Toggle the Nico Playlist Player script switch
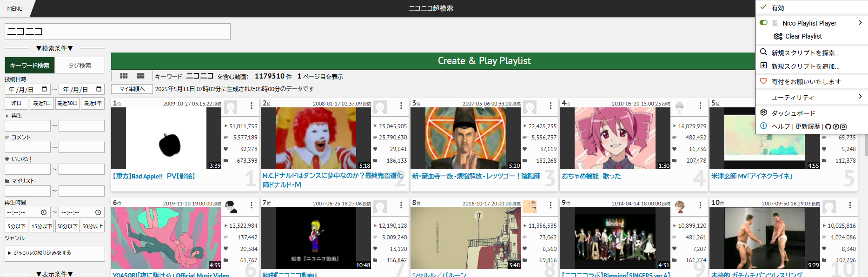Image resolution: width=868 pixels, height=277 pixels. (763, 23)
